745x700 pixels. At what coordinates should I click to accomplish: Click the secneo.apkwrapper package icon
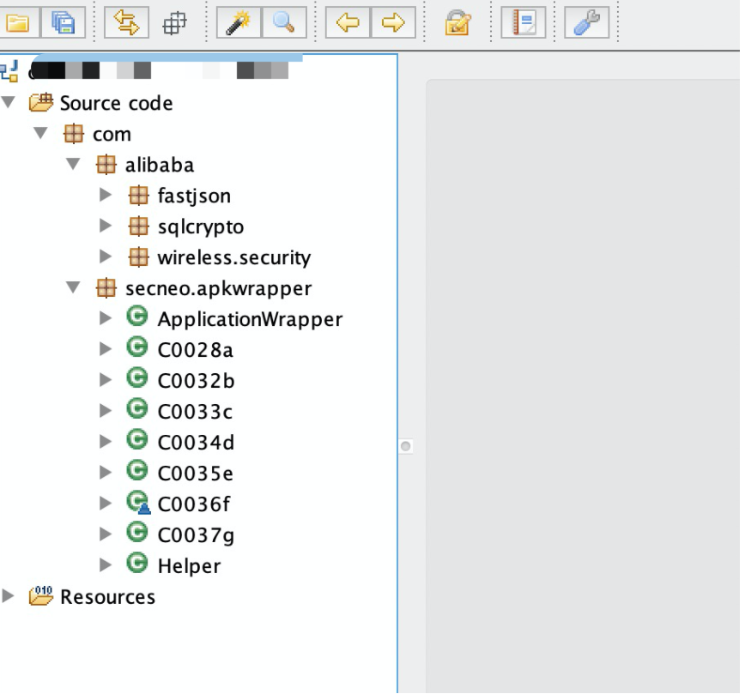[x=106, y=287]
